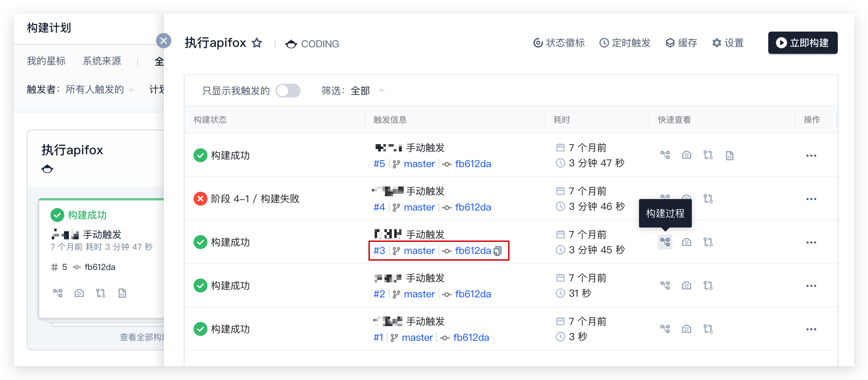This screenshot has width=868, height=380.
Task: Open master branch link in build #5 row
Action: pos(419,164)
